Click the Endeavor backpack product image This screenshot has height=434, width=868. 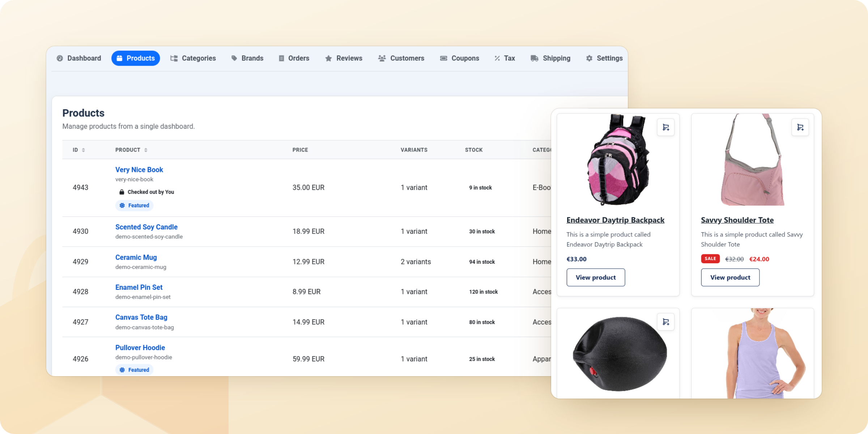coord(618,160)
